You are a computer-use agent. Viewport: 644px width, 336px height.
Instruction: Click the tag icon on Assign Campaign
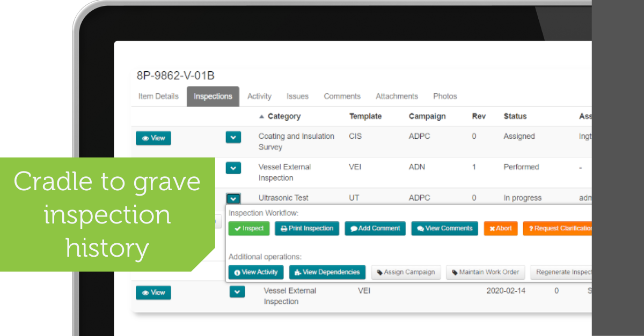click(379, 272)
